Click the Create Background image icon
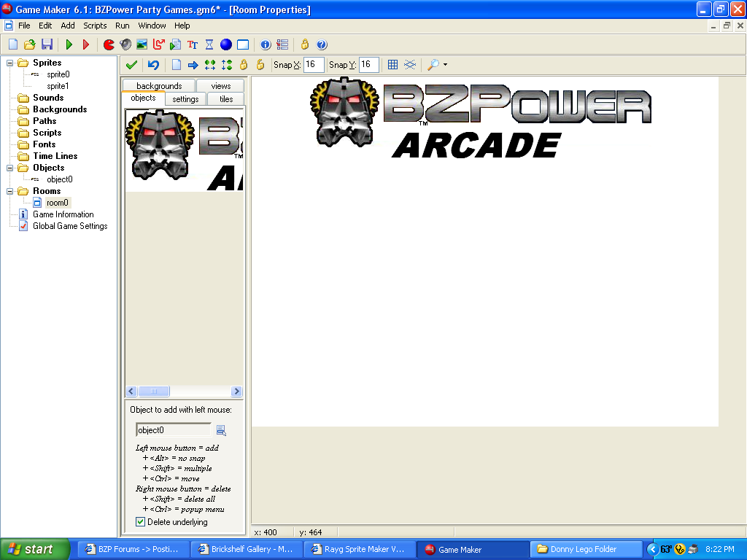Image resolution: width=747 pixels, height=560 pixels. [x=143, y=44]
